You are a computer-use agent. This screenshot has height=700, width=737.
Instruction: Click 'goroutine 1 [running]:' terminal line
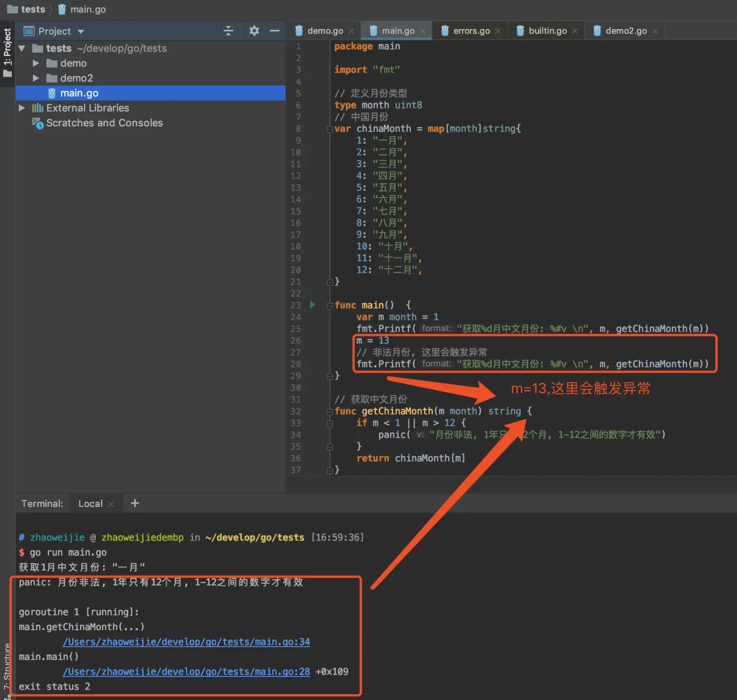79,612
